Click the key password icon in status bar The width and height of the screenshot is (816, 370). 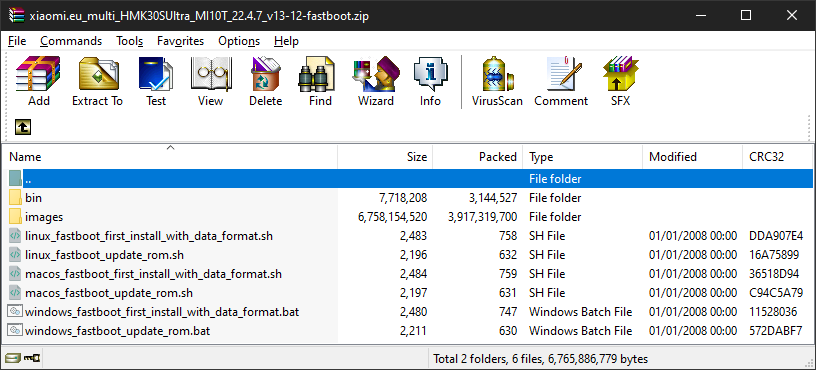(32, 359)
